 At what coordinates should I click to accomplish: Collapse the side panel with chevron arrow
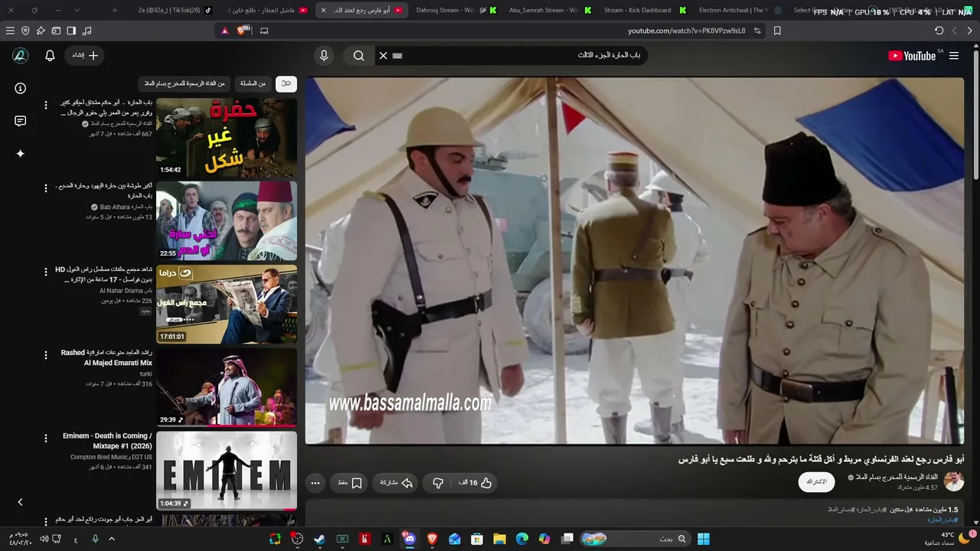point(21,502)
